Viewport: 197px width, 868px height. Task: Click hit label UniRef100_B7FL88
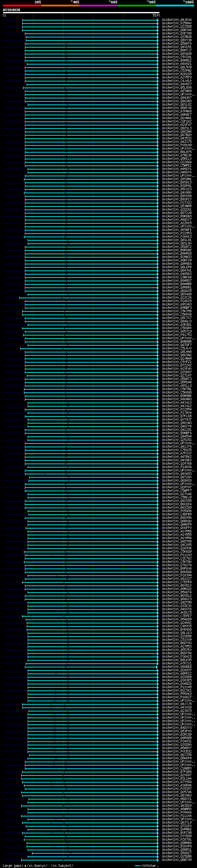click(177, 416)
